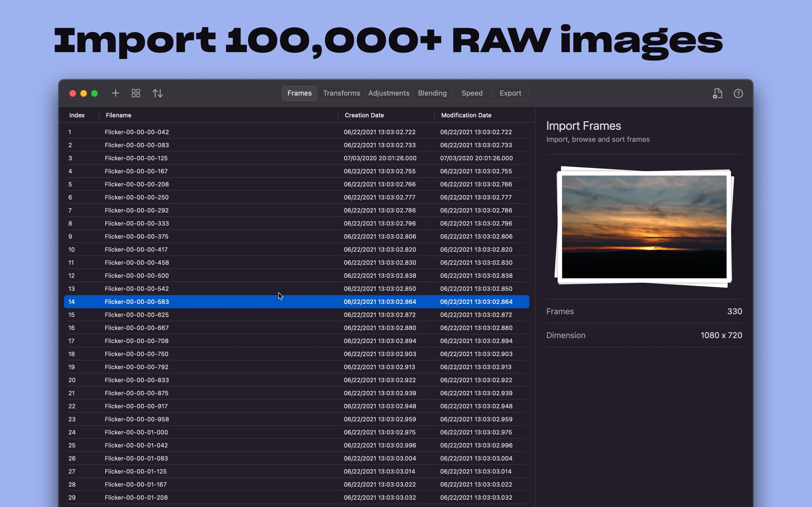Open the Transforms tab
Screen dimensions: 812x507
[x=341, y=93]
